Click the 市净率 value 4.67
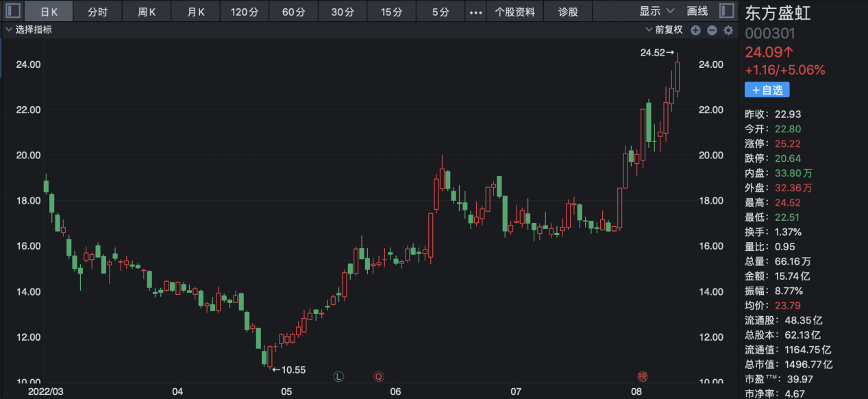Image resolution: width=868 pixels, height=399 pixels. [795, 394]
